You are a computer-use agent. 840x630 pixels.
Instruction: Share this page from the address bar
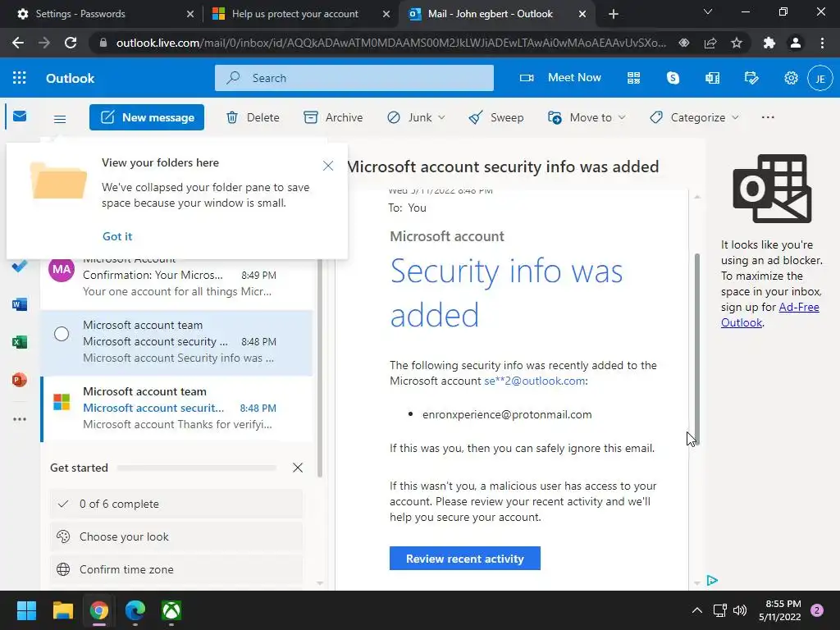[x=710, y=43]
